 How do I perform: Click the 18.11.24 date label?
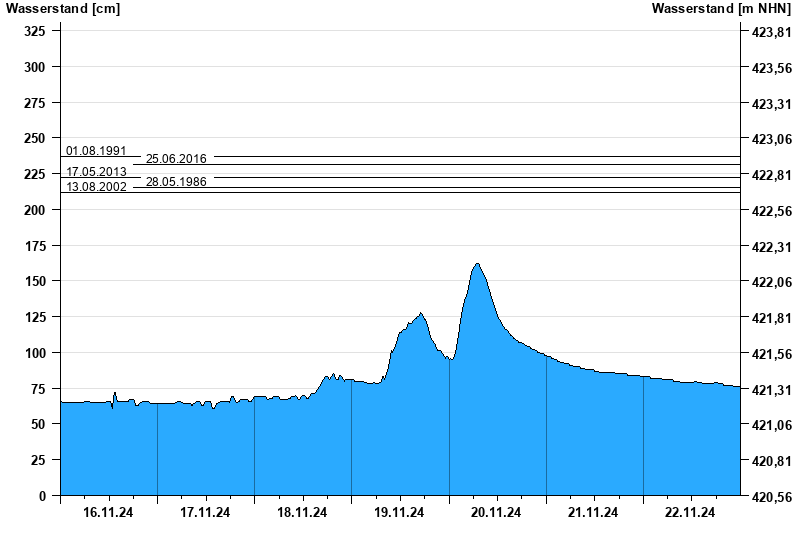click(x=302, y=512)
